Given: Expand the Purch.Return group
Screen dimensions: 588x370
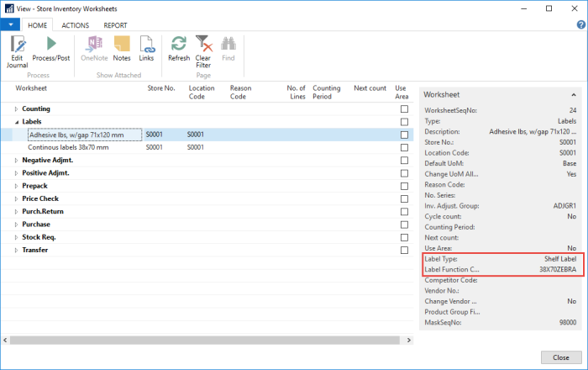Looking at the screenshot, I should pos(17,212).
